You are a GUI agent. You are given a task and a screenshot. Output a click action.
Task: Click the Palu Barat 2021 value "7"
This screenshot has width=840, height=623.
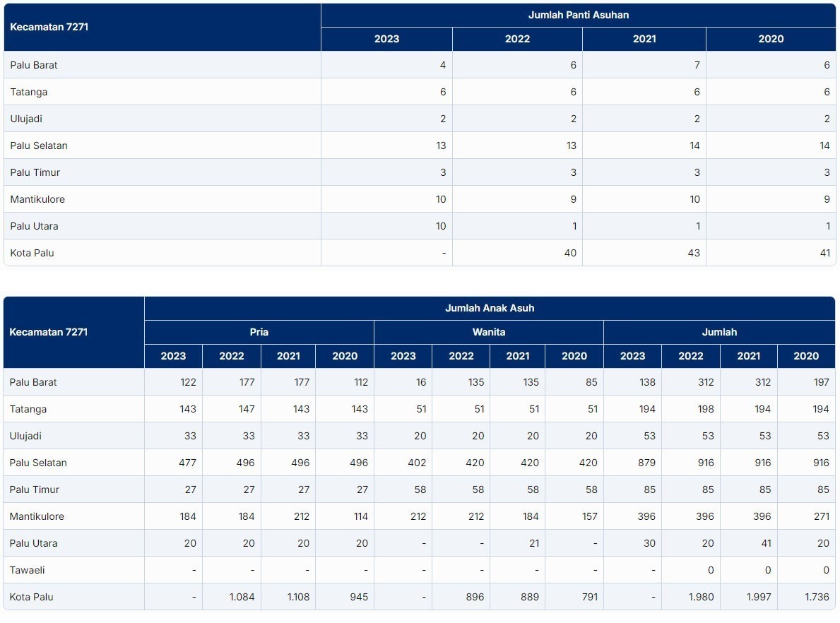point(697,66)
